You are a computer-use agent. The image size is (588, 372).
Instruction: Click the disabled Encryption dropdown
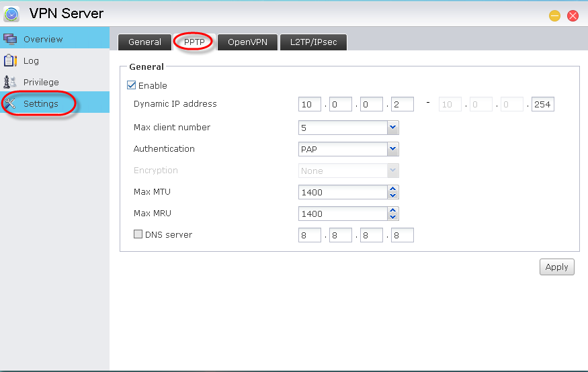tap(348, 171)
